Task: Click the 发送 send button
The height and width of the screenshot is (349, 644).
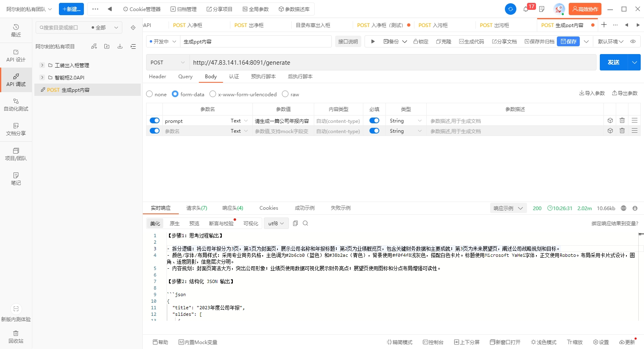Action: coord(614,62)
